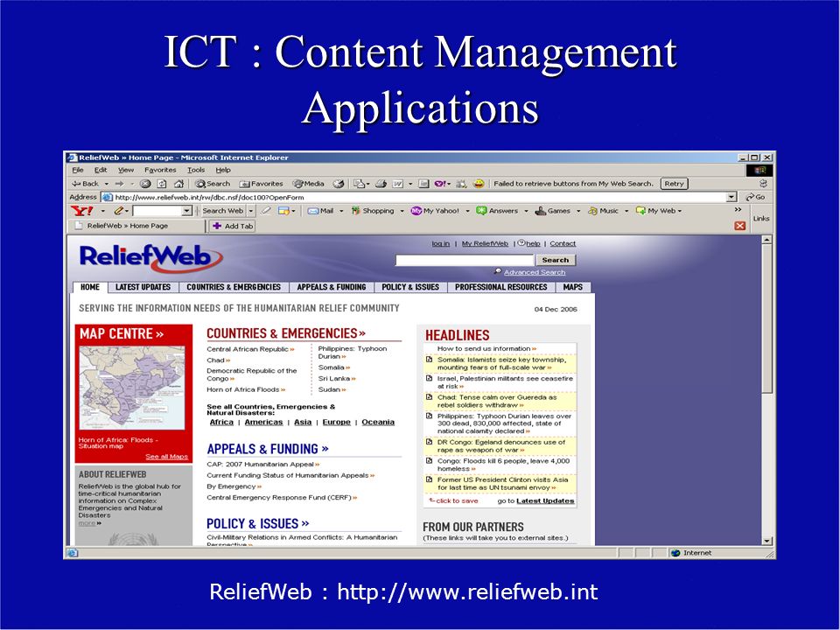Image resolution: width=840 pixels, height=630 pixels.
Task: Open Yahoo Music toolbar button
Action: click(x=603, y=211)
